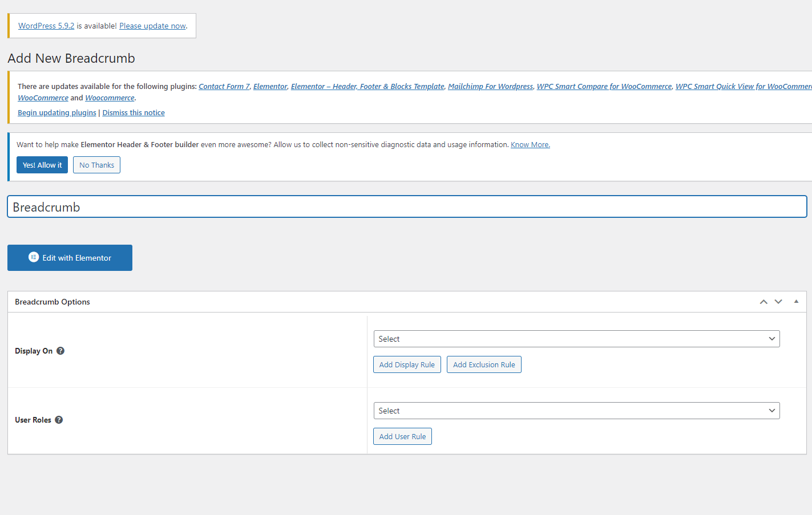Click the User Roles help question icon
The width and height of the screenshot is (812, 515).
(59, 420)
